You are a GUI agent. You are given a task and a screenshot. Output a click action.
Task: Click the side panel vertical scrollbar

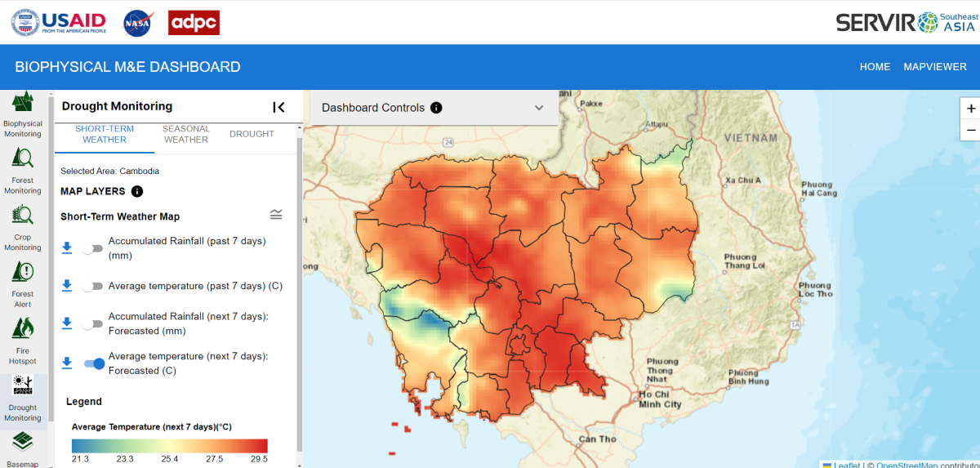[x=299, y=294]
